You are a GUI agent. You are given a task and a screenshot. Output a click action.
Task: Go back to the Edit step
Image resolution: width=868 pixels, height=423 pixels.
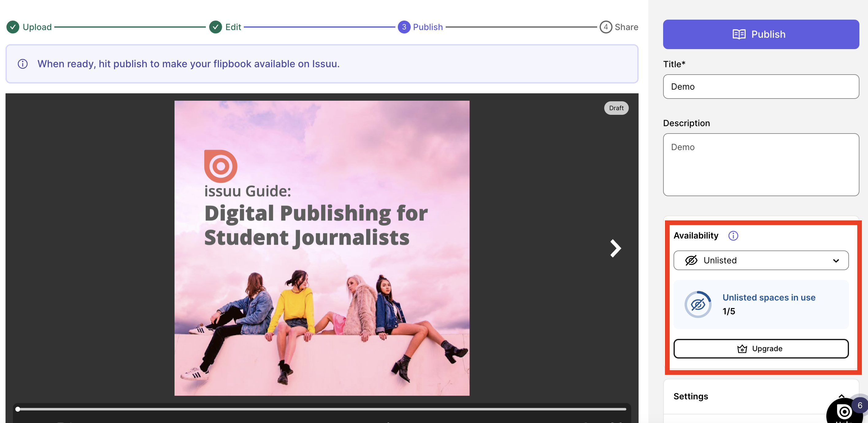(225, 27)
